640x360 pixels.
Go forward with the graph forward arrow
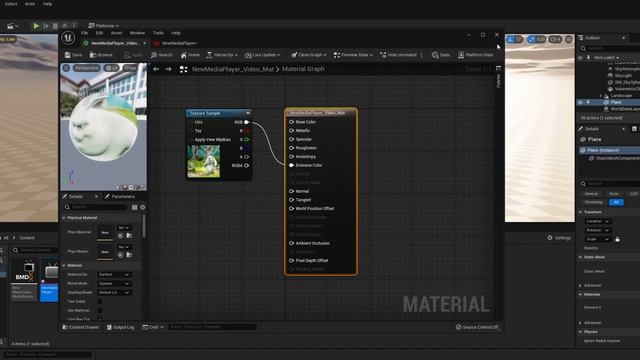tap(169, 69)
